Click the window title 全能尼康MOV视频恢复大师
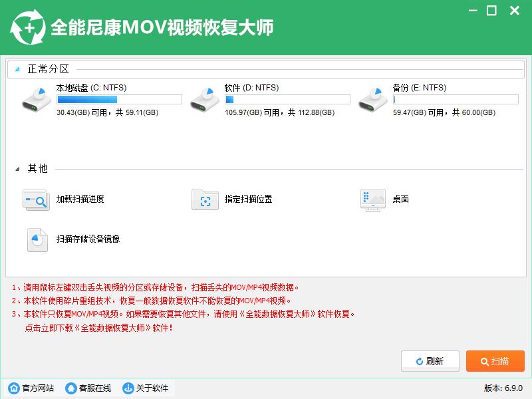Image resolution: width=532 pixels, height=399 pixels. (x=162, y=27)
